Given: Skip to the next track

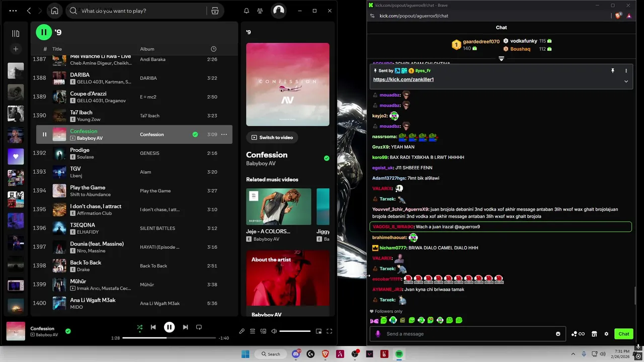Looking at the screenshot, I should 185,327.
